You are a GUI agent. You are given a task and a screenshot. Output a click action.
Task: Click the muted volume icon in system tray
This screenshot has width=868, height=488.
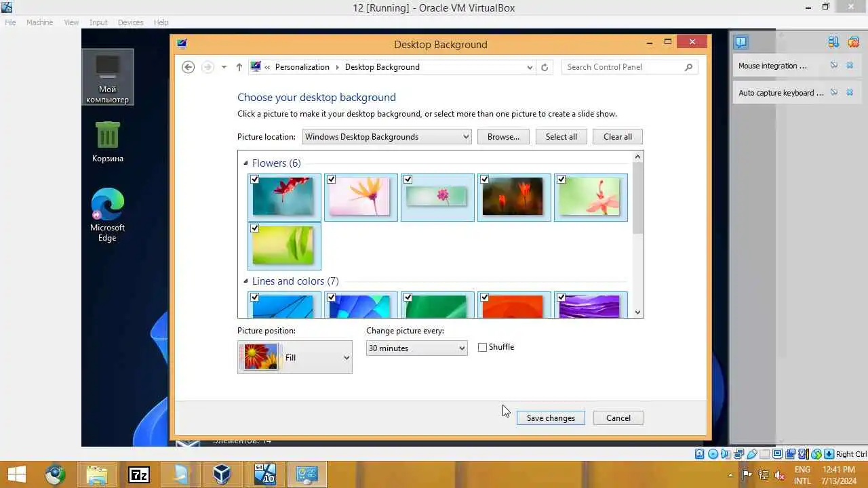click(x=779, y=474)
